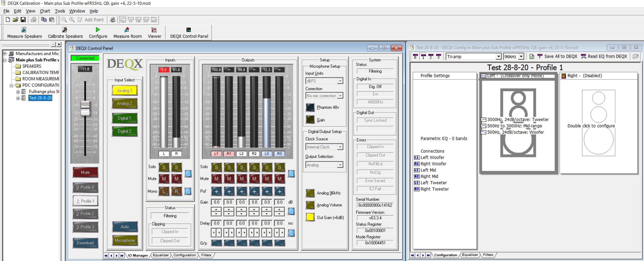This screenshot has height=261, width=644.
Task: Click Read EQ from DEQX
Action: pyautogui.click(x=604, y=56)
